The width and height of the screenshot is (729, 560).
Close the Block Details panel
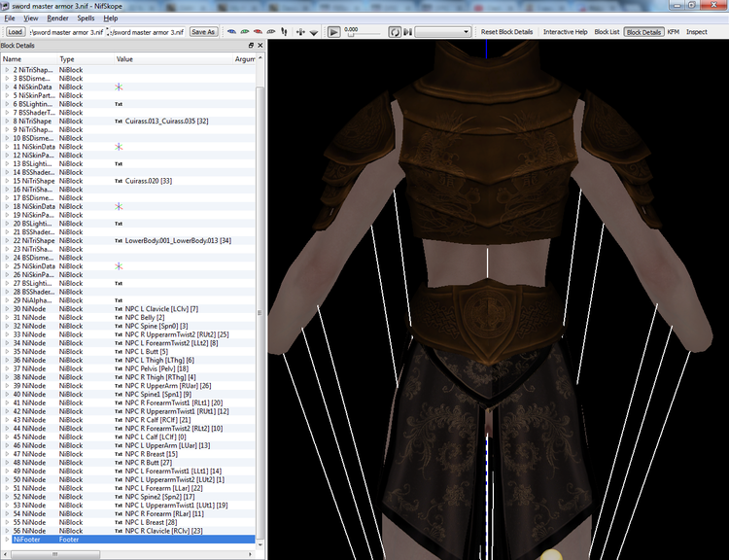tap(260, 45)
